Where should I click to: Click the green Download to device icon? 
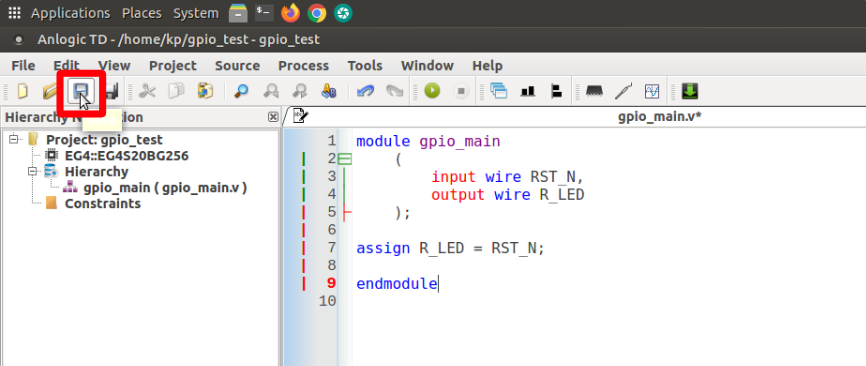point(689,91)
